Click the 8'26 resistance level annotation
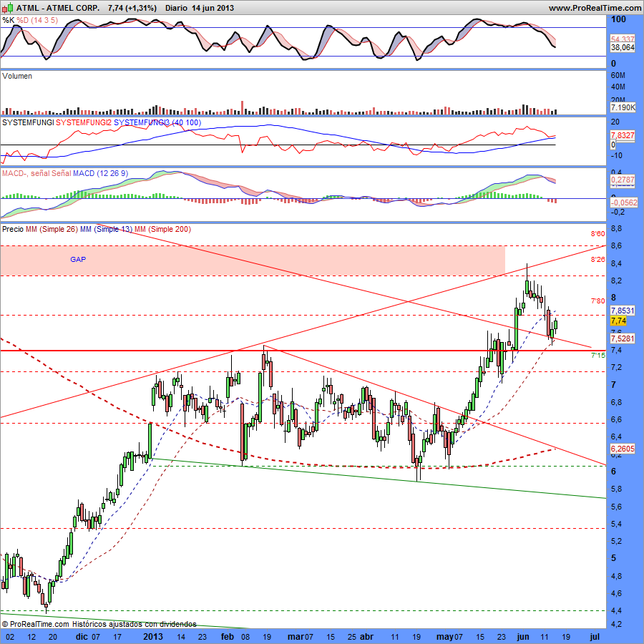 (x=597, y=260)
